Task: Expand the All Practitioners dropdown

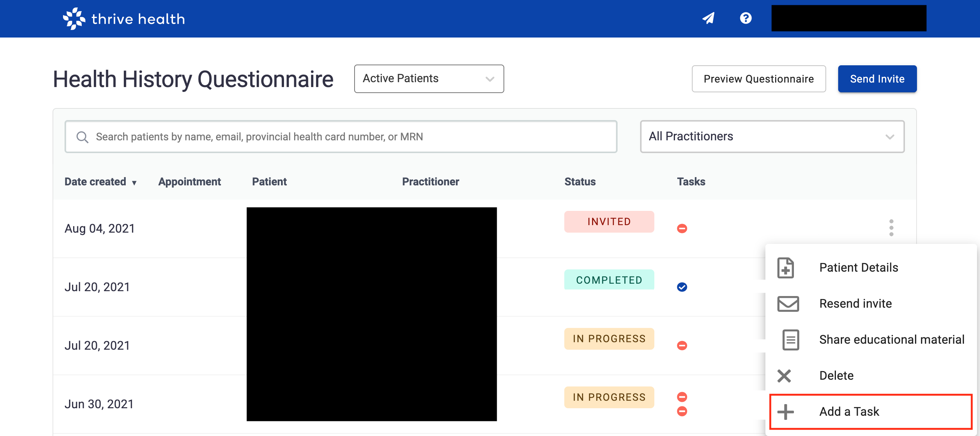Action: tap(772, 137)
